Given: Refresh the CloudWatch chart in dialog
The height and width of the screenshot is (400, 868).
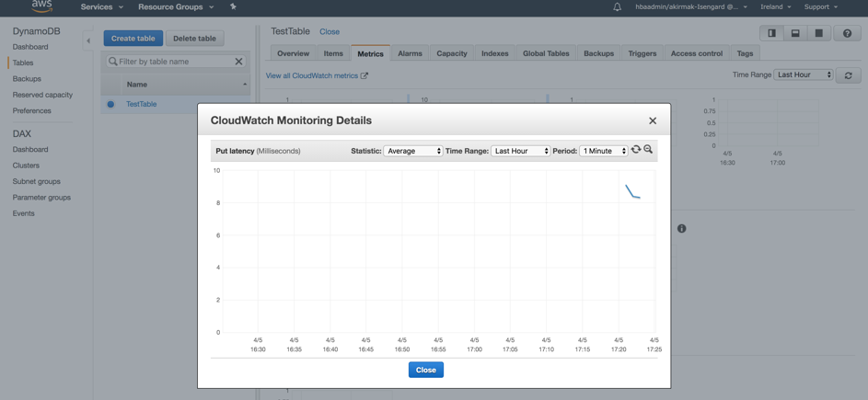Looking at the screenshot, I should coord(636,149).
